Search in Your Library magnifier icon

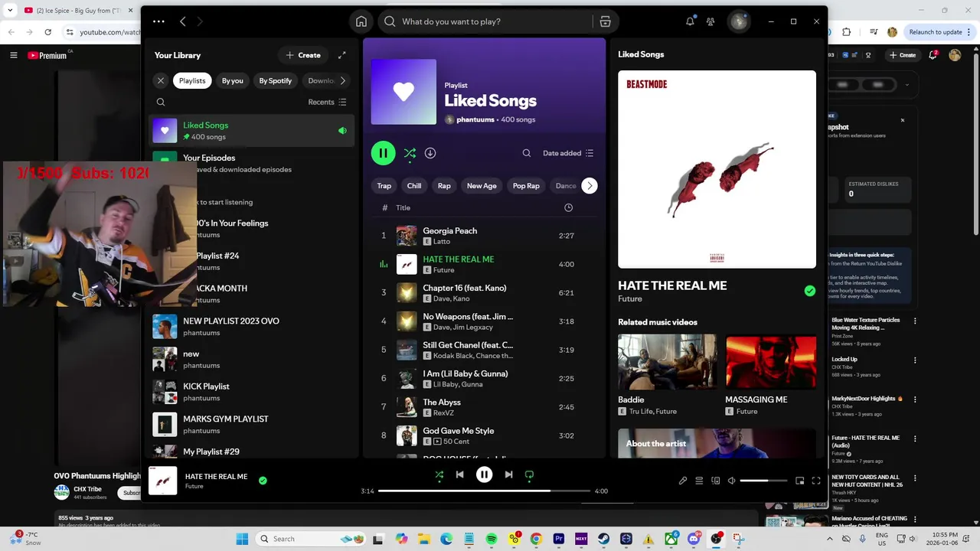tap(161, 102)
